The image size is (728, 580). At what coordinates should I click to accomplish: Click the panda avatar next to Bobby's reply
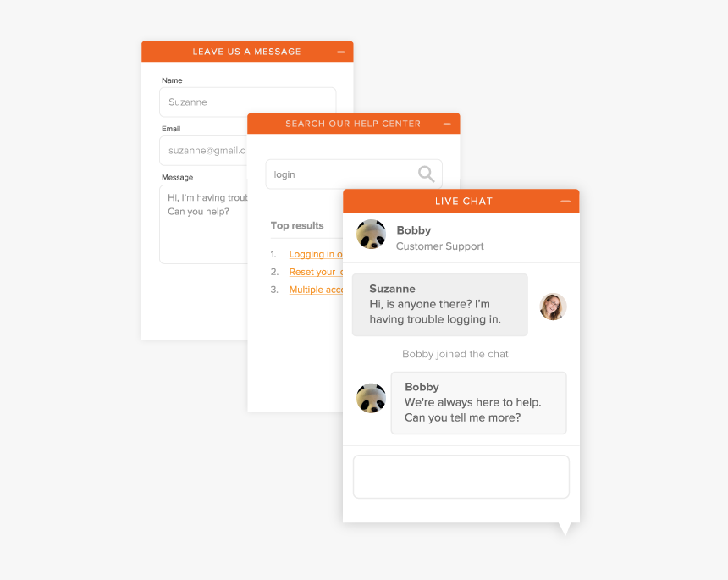click(x=371, y=398)
